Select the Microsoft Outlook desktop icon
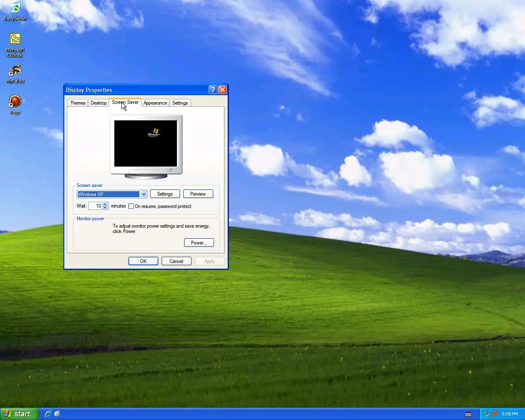The width and height of the screenshot is (525, 420). click(x=15, y=45)
